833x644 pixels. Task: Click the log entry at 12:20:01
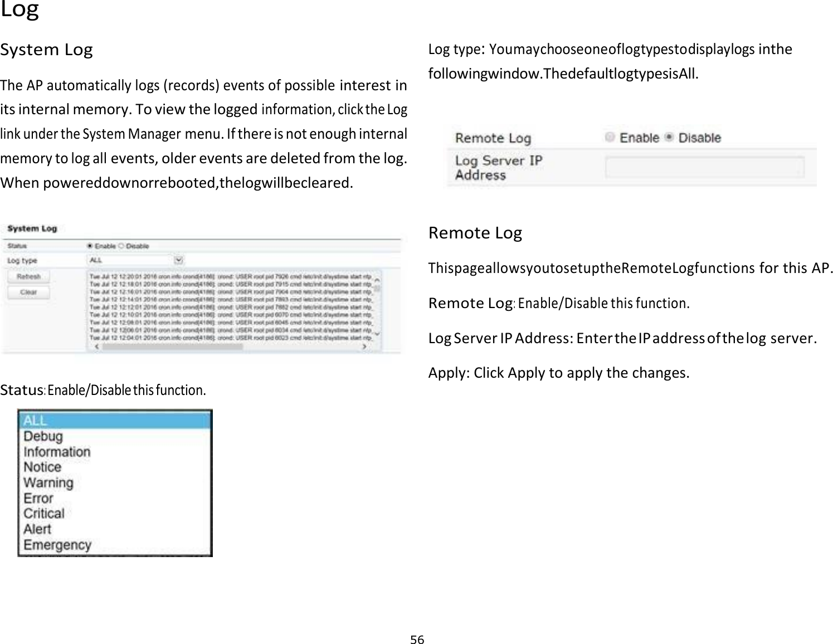[x=231, y=276]
